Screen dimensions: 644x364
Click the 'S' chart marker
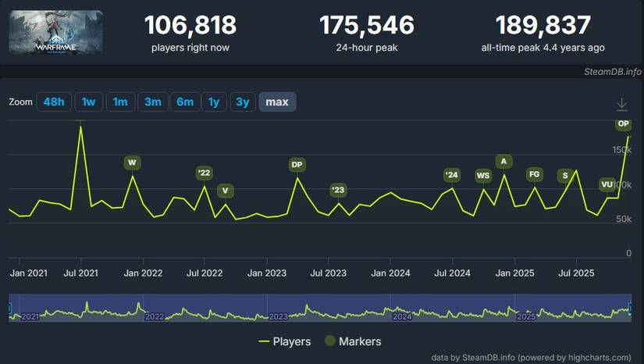[x=564, y=175]
